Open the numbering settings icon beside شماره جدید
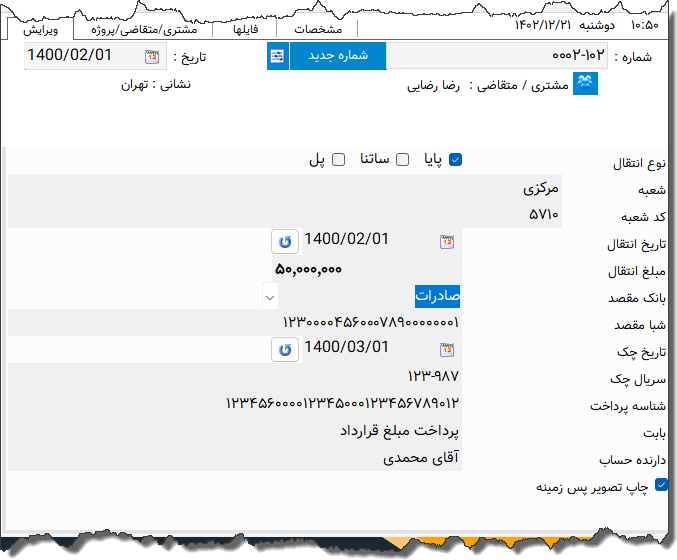The height and width of the screenshot is (560, 677). [x=277, y=56]
